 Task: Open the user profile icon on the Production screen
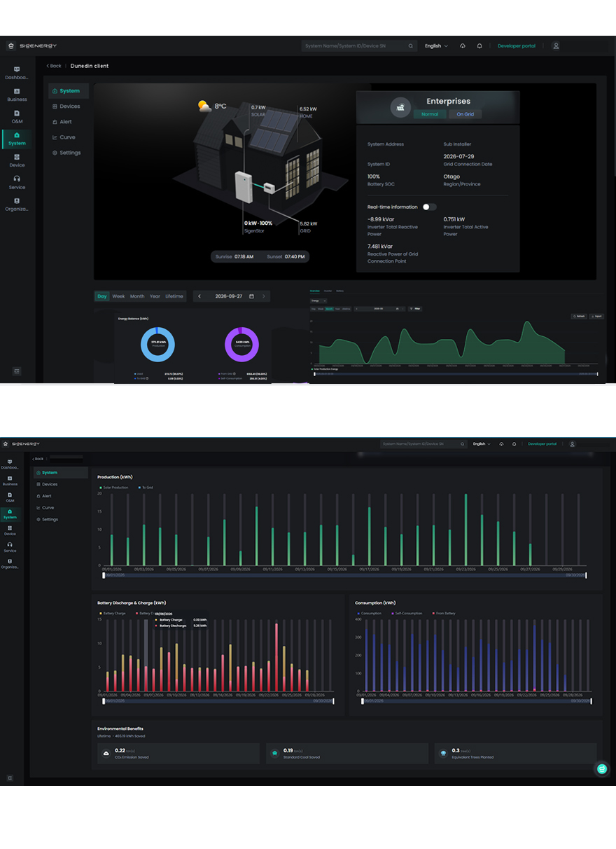click(x=573, y=444)
